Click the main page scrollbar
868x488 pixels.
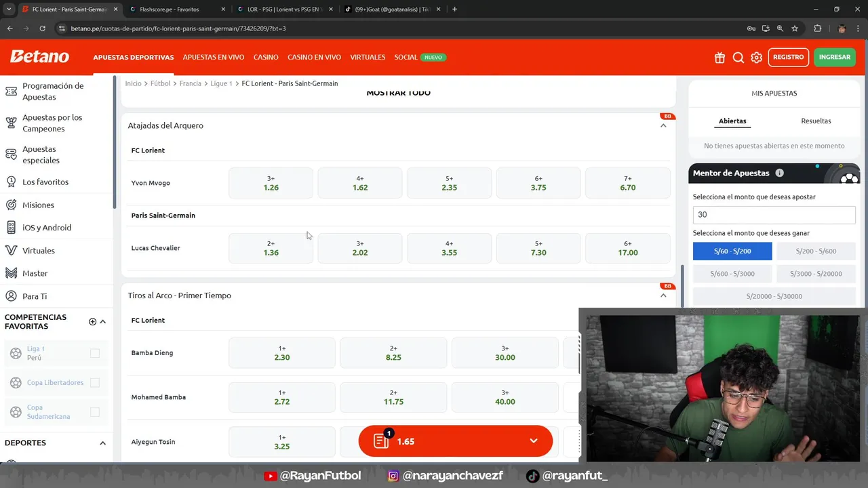[682, 285]
